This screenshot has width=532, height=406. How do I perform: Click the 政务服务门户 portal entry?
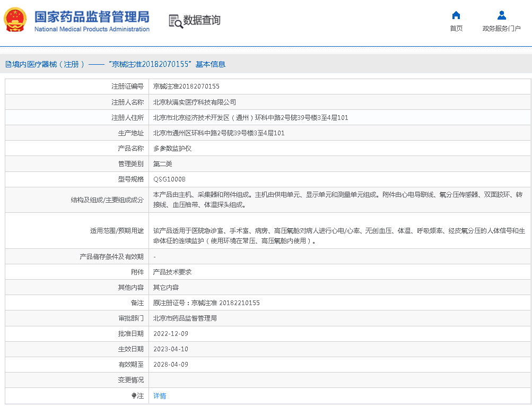[x=501, y=29]
